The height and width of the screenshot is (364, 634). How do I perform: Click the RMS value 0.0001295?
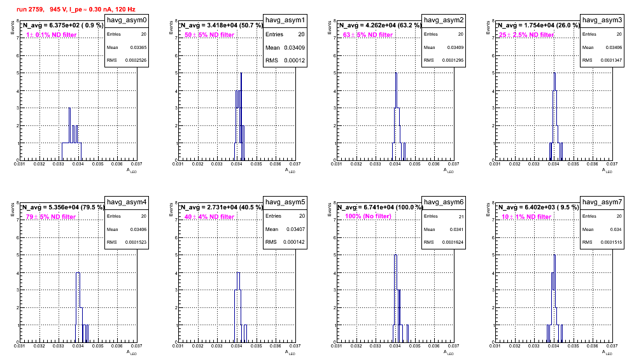click(453, 60)
